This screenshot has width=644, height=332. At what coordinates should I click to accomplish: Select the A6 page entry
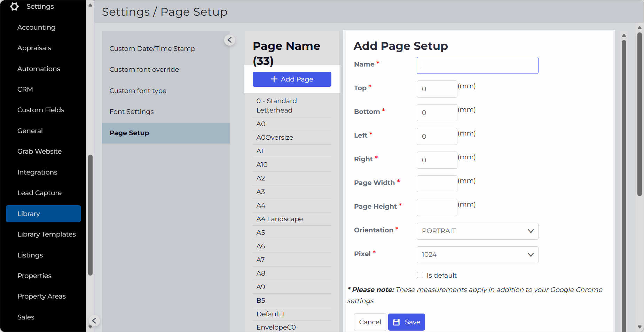coord(292,246)
